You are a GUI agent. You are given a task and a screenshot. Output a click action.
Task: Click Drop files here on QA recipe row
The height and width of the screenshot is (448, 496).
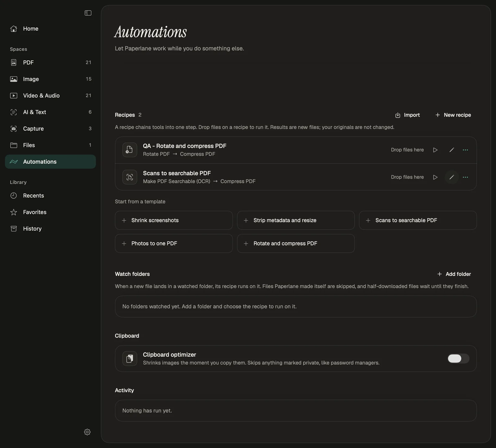[x=407, y=150]
